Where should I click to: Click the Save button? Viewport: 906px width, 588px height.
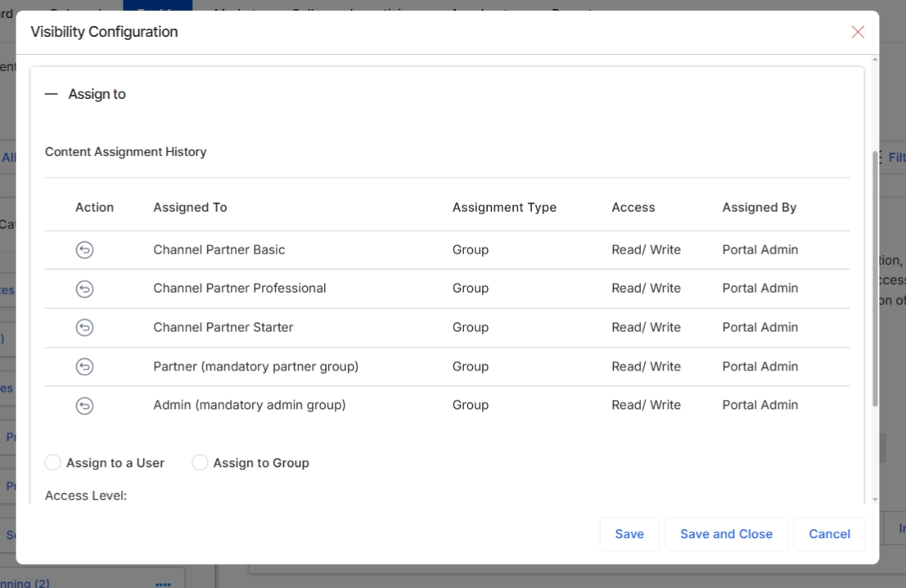tap(629, 534)
